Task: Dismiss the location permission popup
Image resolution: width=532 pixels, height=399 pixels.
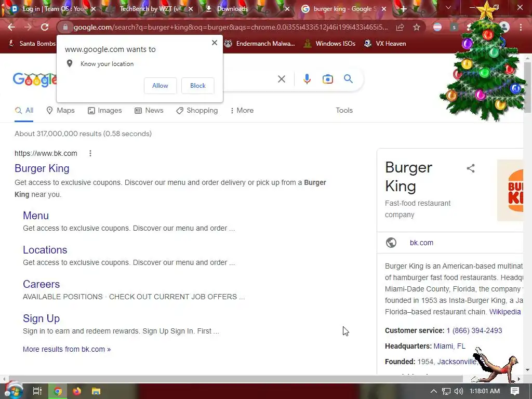Action: pyautogui.click(x=215, y=43)
